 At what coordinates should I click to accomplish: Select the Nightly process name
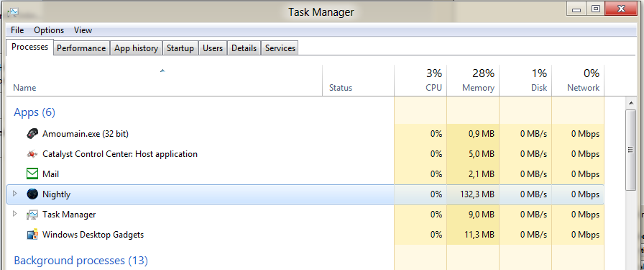click(56, 194)
